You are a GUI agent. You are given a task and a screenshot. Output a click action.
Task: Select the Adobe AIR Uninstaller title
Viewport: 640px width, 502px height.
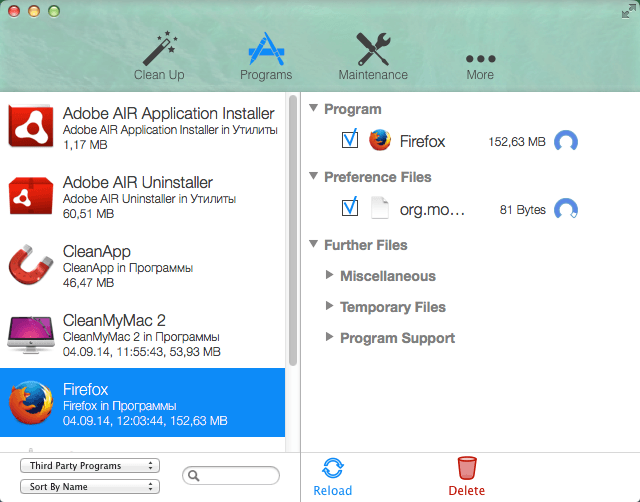point(138,182)
